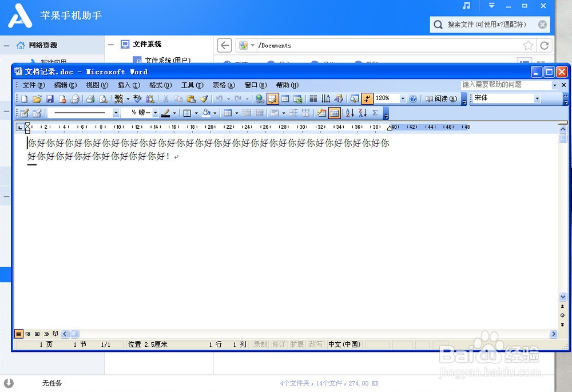
Task: Save the document with floppy disk icon
Action: 50,98
